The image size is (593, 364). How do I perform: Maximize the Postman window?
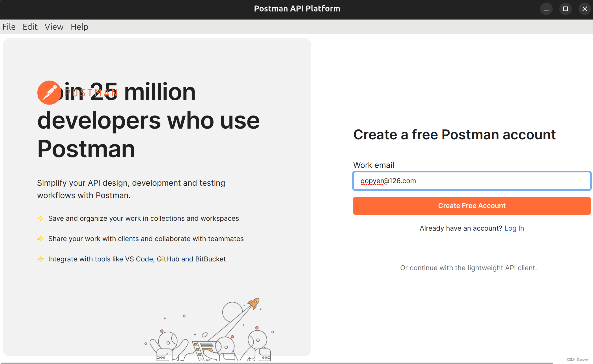pos(565,9)
